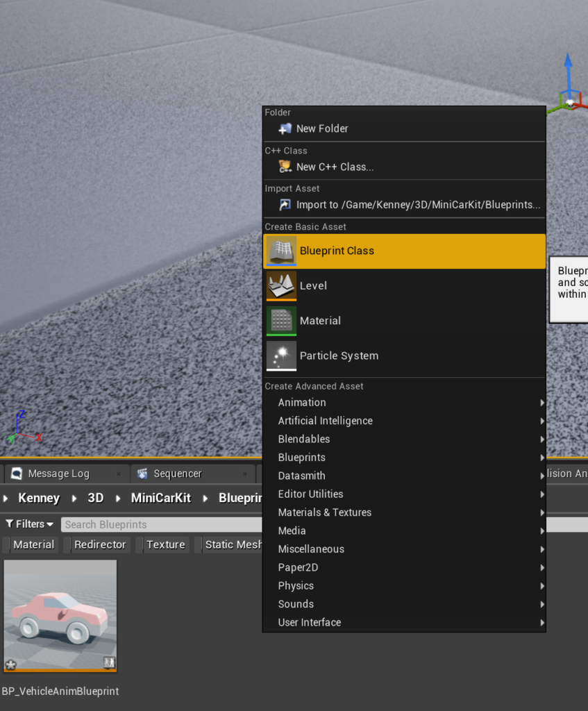Click the green Material icon
The image size is (588, 711).
click(x=281, y=321)
